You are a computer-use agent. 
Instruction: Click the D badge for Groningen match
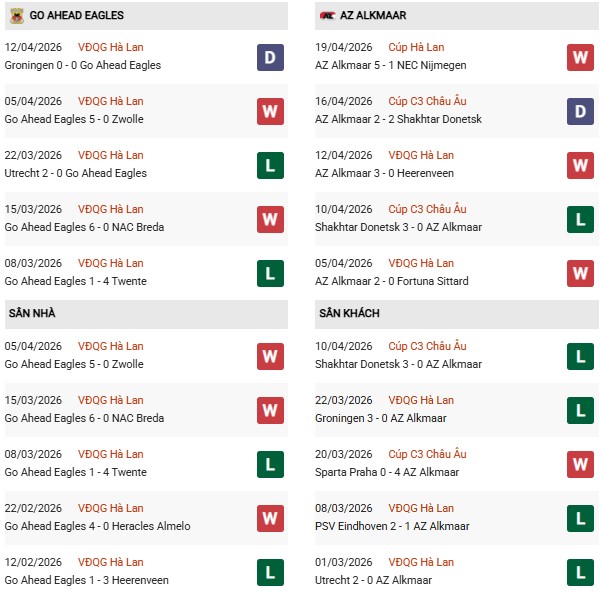270,57
